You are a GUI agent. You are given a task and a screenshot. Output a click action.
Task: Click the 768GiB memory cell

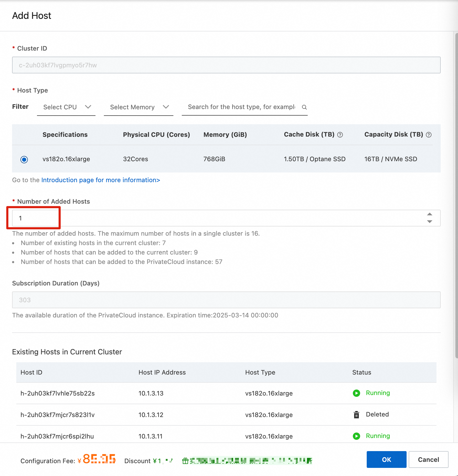pos(214,159)
